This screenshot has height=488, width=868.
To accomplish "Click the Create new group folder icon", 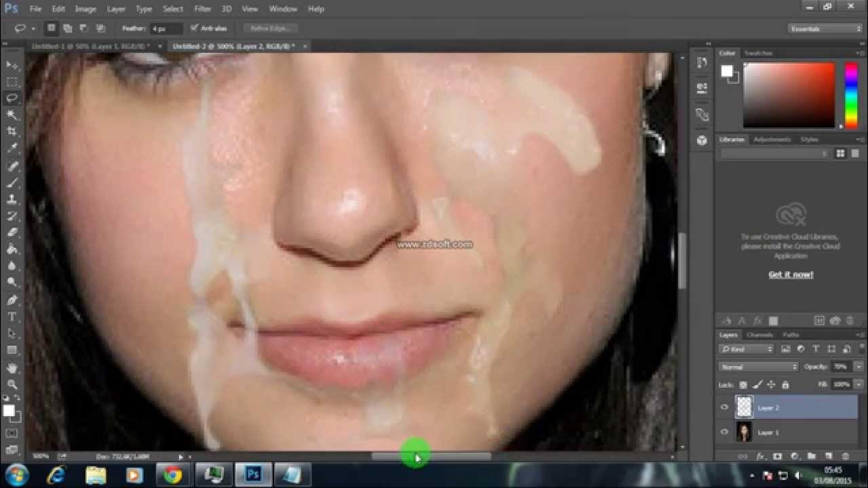I will pyautogui.click(x=811, y=456).
